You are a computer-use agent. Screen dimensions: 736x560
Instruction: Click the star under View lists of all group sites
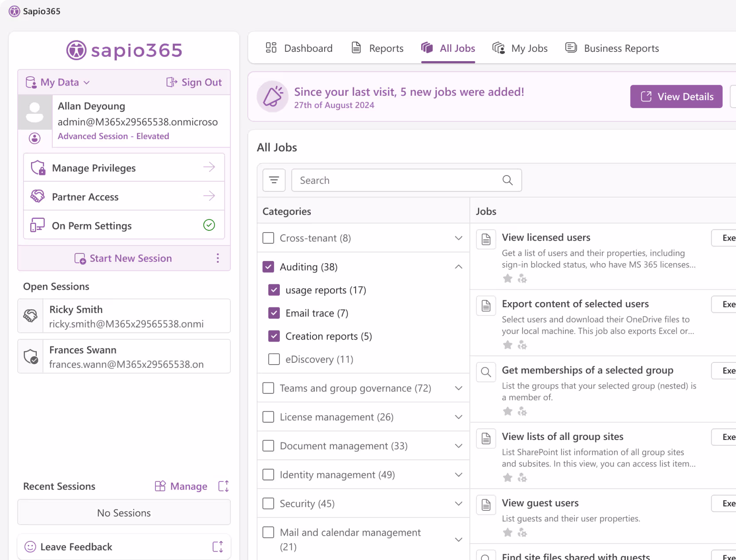tap(507, 478)
